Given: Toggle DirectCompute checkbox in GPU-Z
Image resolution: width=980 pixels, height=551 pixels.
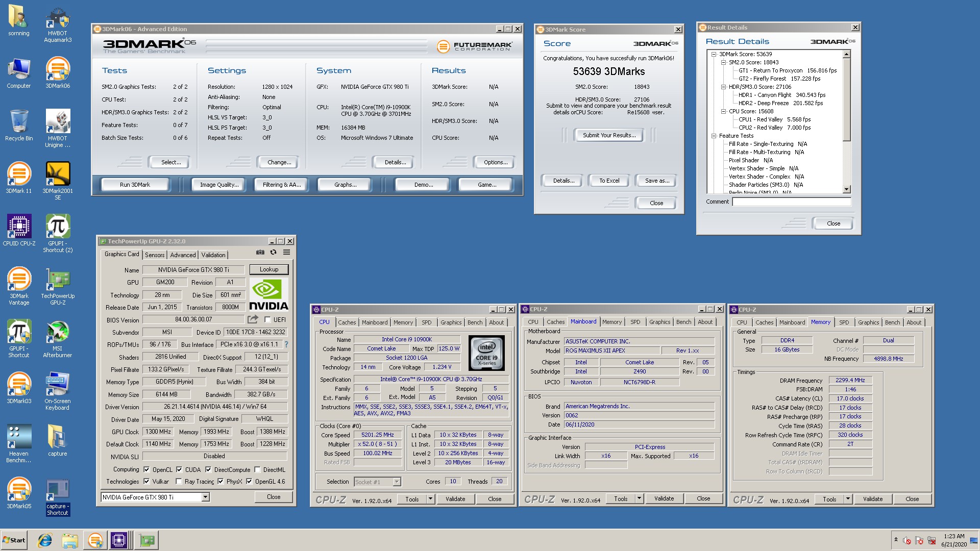Looking at the screenshot, I should tap(208, 470).
